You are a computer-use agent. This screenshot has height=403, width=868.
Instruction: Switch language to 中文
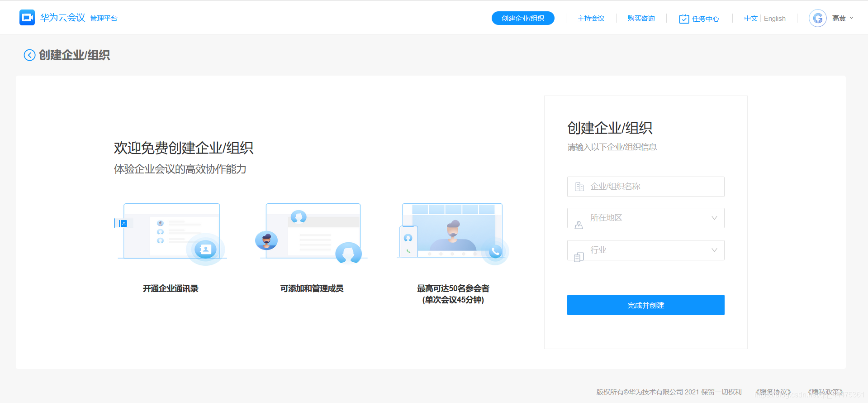751,19
